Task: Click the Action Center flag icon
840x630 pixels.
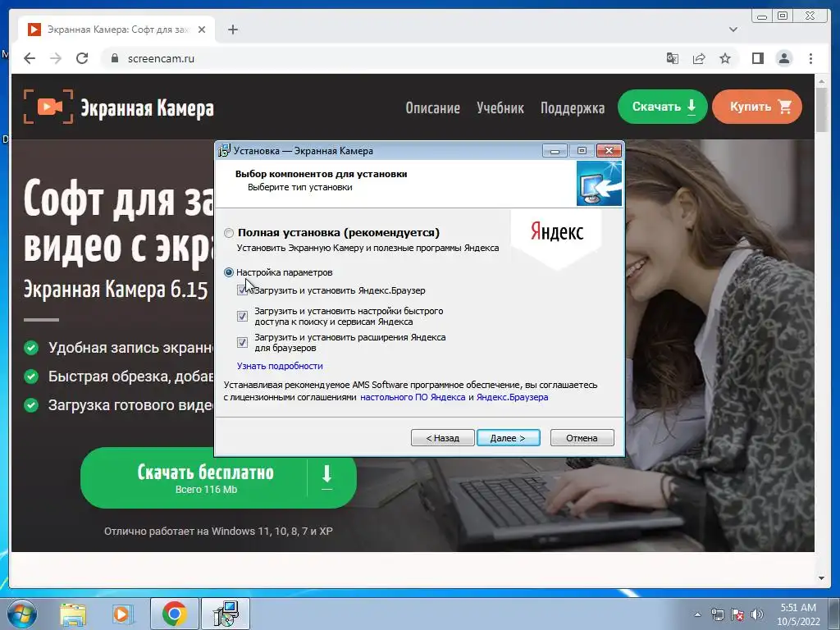Action: point(737,615)
